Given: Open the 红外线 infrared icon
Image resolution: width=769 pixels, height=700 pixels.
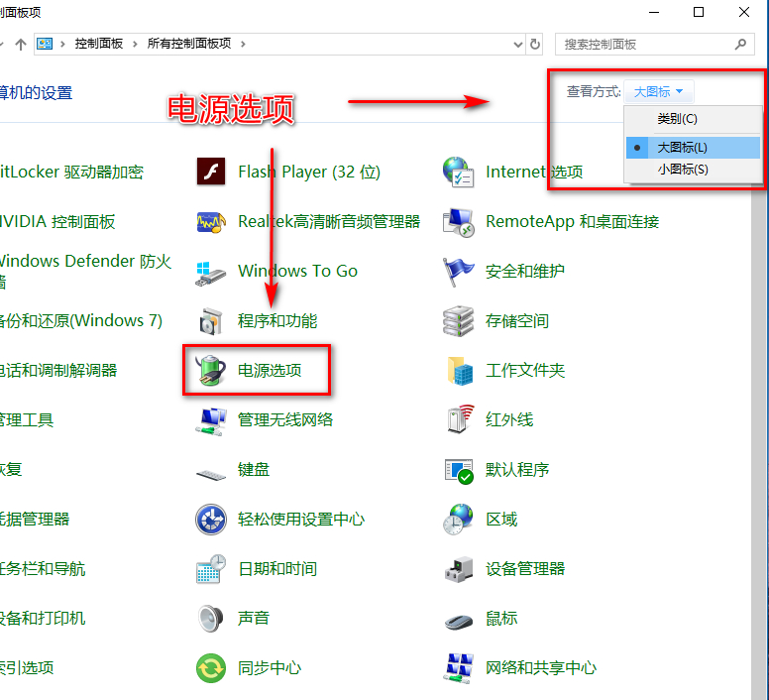Looking at the screenshot, I should point(460,419).
